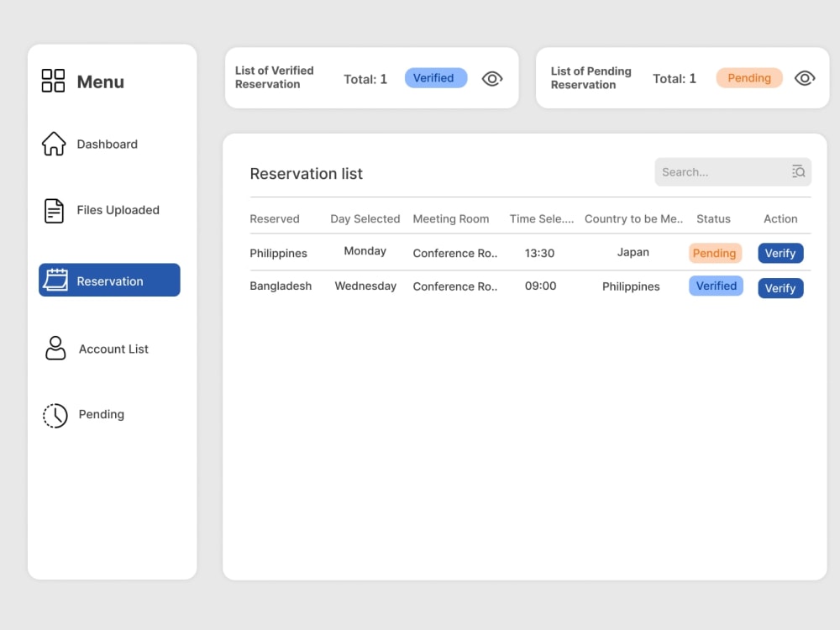Click the Reservation calendar icon
This screenshot has height=630, width=840.
(55, 280)
